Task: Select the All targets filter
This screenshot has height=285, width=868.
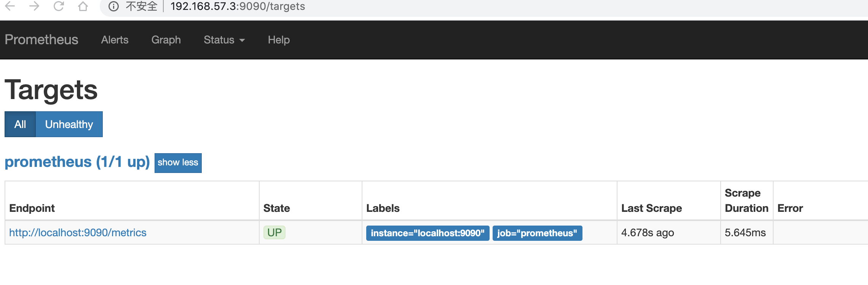Action: (20, 124)
